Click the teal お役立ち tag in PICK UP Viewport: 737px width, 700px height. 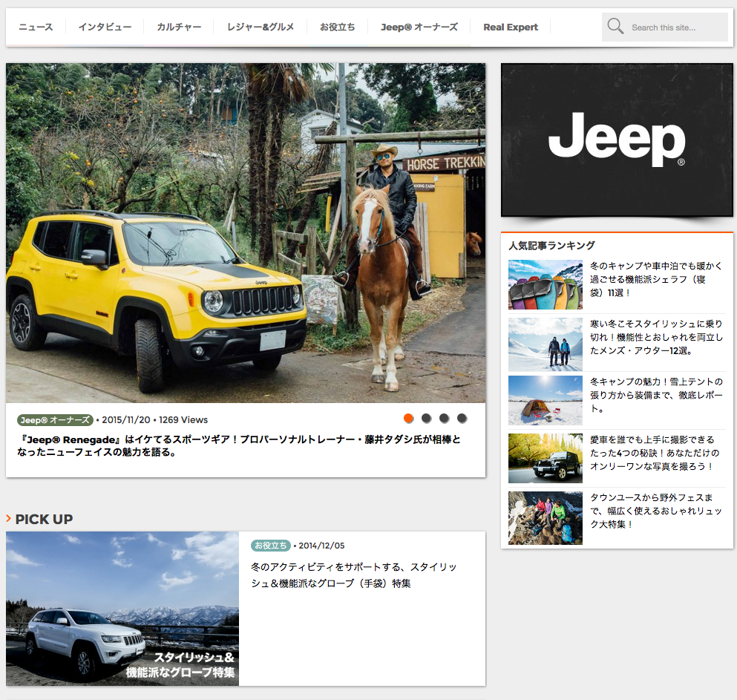[x=271, y=546]
